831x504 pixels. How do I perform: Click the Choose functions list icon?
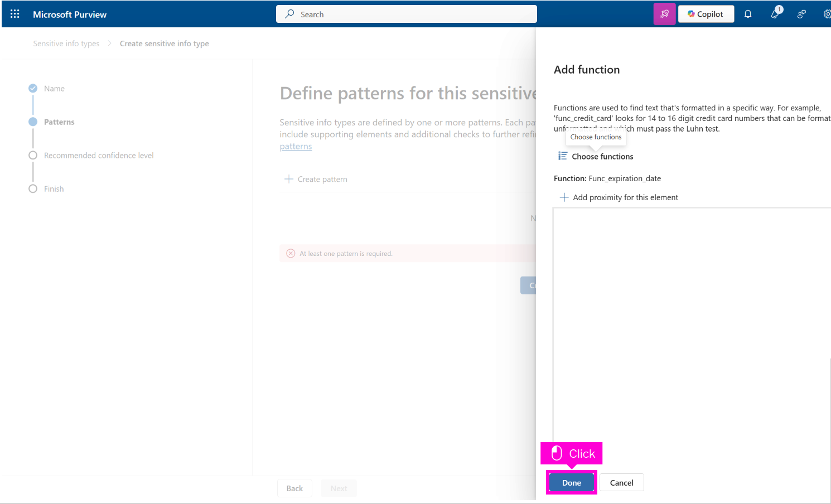point(563,156)
